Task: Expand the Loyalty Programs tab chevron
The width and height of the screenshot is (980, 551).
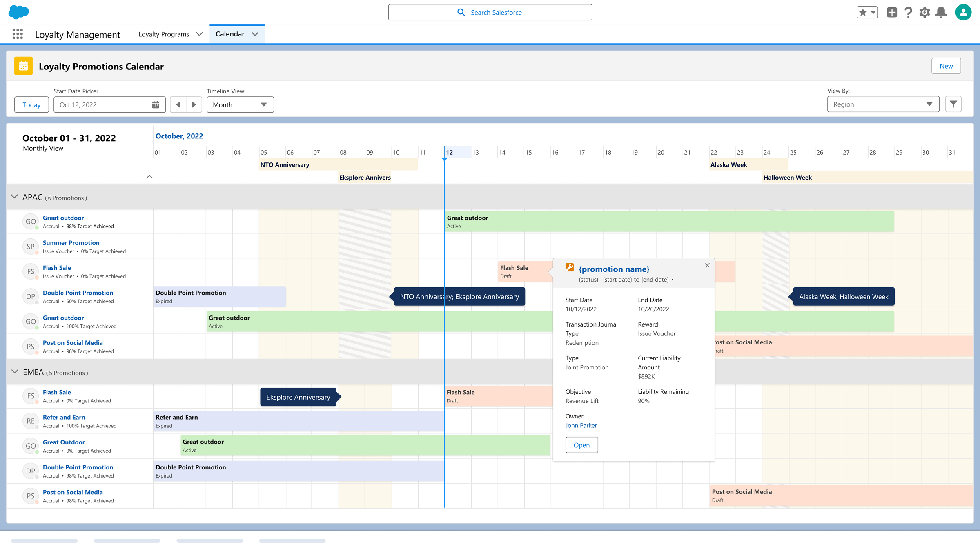Action: coord(199,34)
